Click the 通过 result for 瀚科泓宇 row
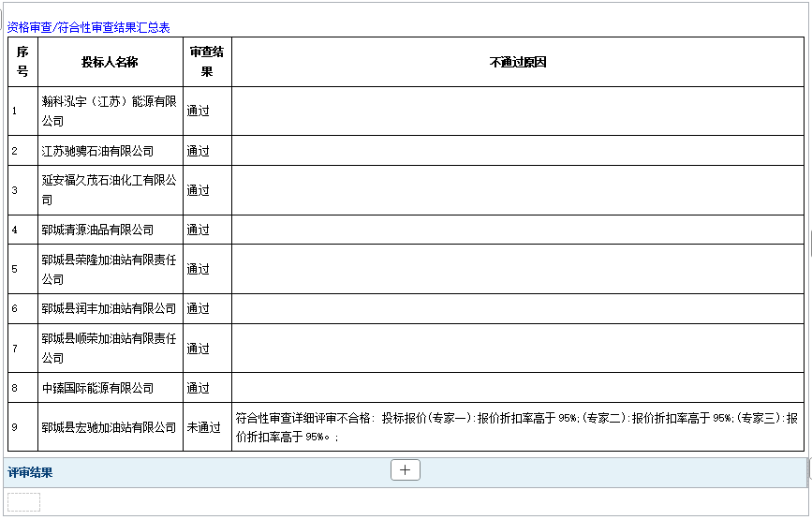This screenshot has height=520, width=812. [198, 111]
